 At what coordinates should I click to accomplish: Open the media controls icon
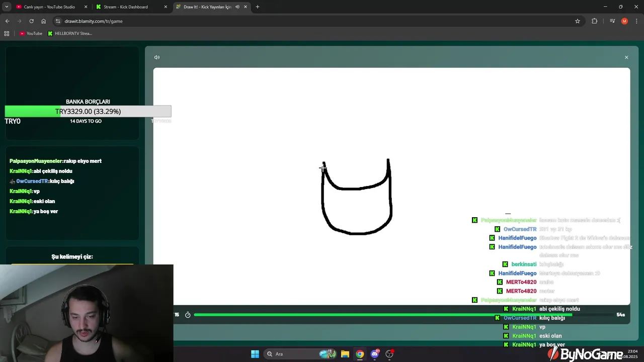(612, 21)
